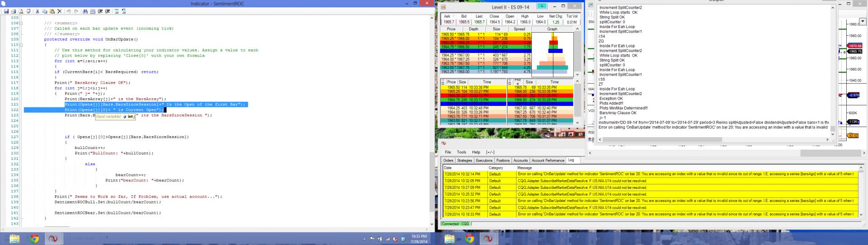Click the page setup toolbar icon

point(28,11)
